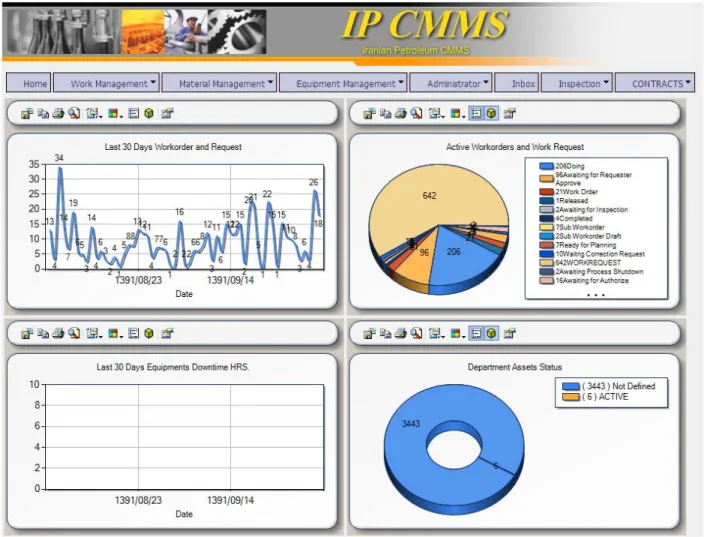Open the Inbox menu item
704x537 pixels.
[x=517, y=83]
